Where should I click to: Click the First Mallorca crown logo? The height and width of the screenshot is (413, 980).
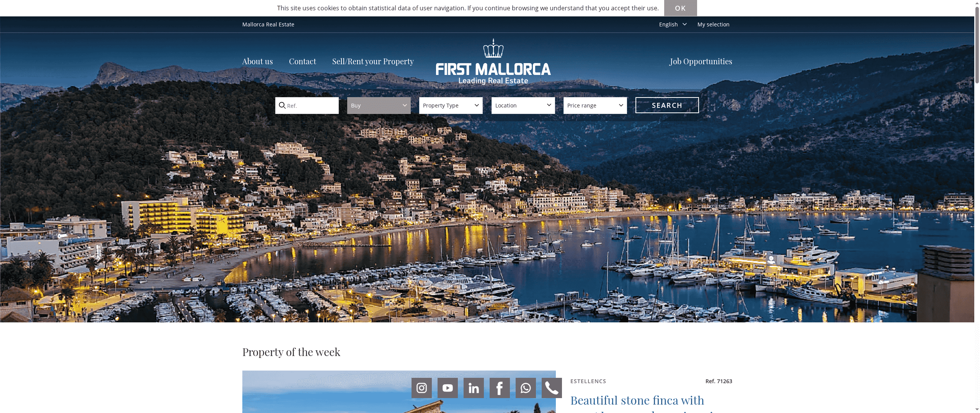coord(493,62)
